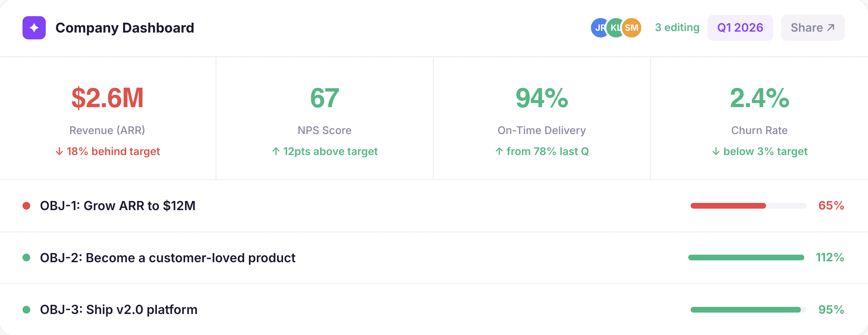Screen dimensions: 868x335
Task: Open the OBJ-3: Ship v2.0 platform row
Action: click(119, 310)
